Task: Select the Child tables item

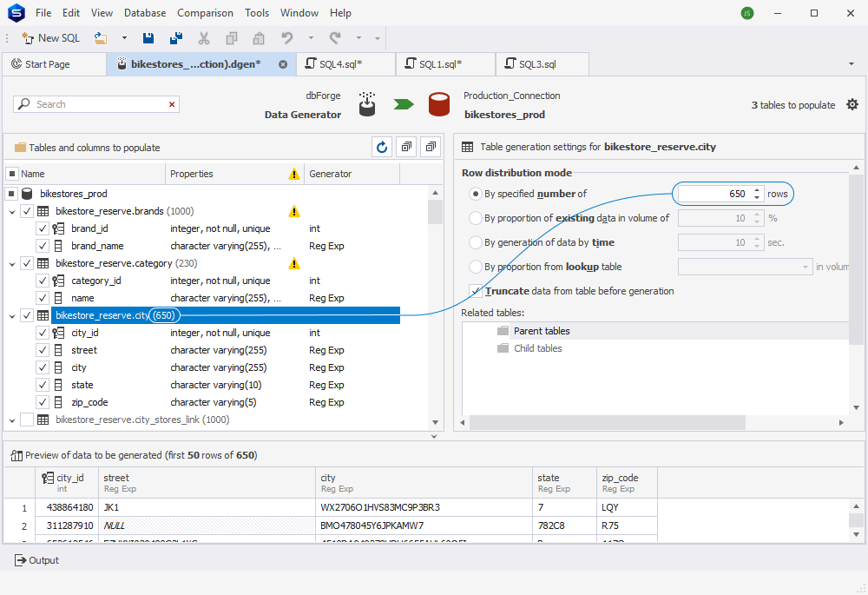Action: (537, 348)
